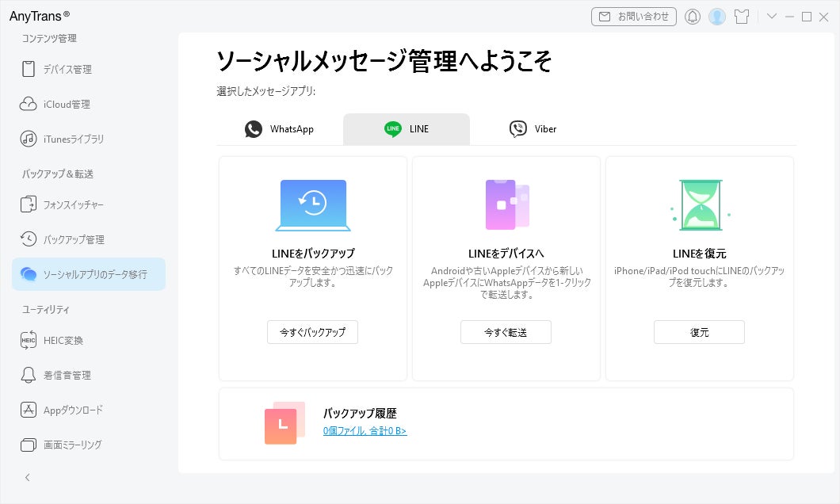Open notifications bell in the title bar
840x504 pixels.
(693, 17)
